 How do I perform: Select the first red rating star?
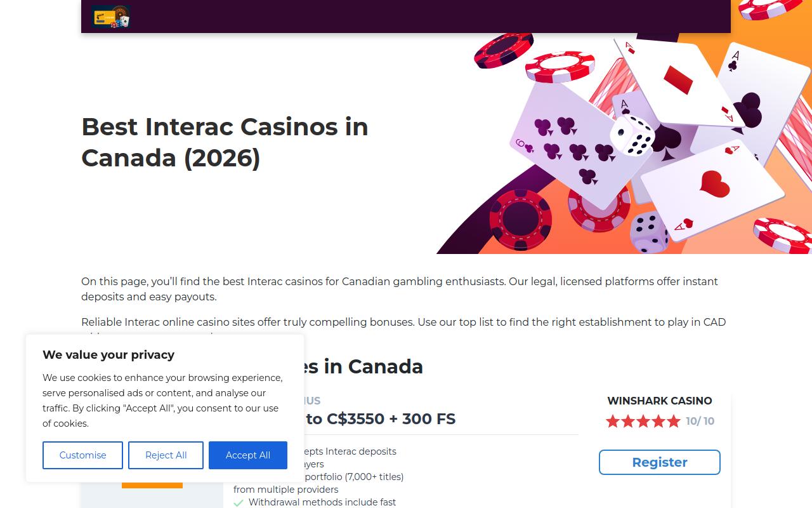pyautogui.click(x=612, y=421)
